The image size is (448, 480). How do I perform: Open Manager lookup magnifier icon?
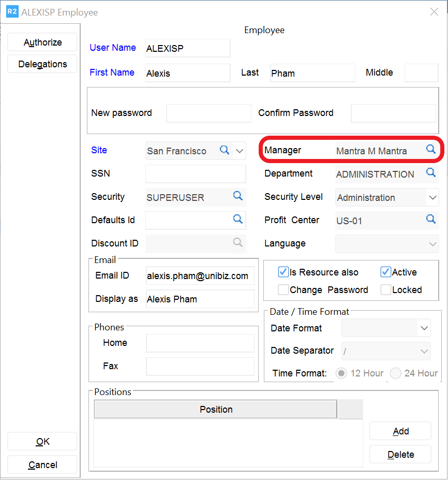tap(430, 149)
